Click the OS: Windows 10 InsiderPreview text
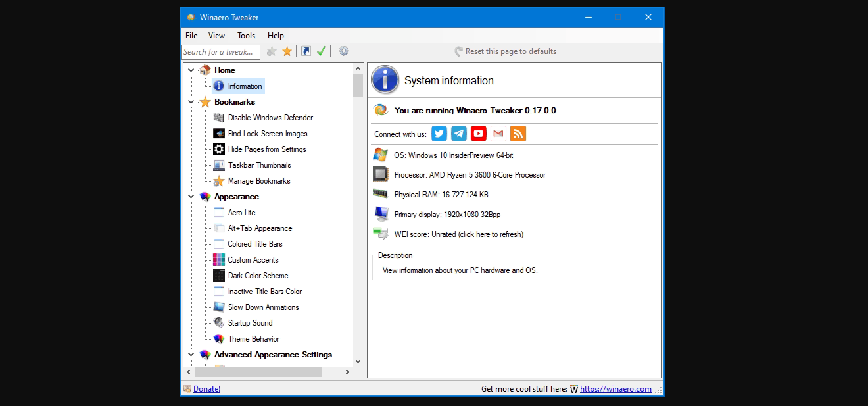Viewport: 868px width, 406px height. point(454,155)
